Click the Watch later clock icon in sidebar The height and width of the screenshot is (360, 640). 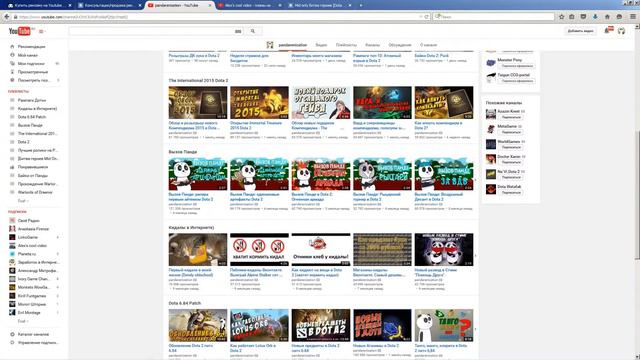(x=12, y=80)
